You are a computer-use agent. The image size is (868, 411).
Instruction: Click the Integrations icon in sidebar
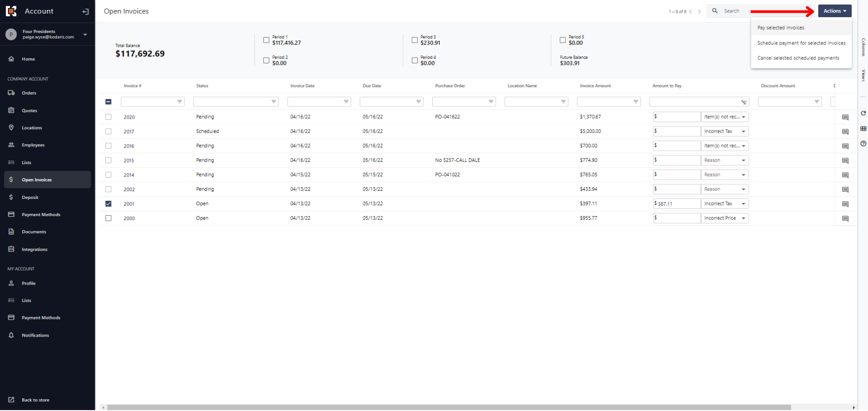coord(11,249)
